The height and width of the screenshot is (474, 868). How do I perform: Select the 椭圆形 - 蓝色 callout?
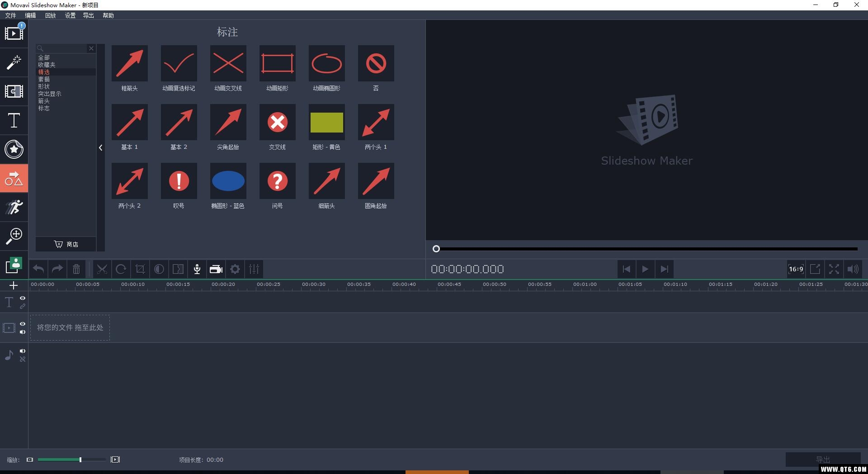click(228, 181)
